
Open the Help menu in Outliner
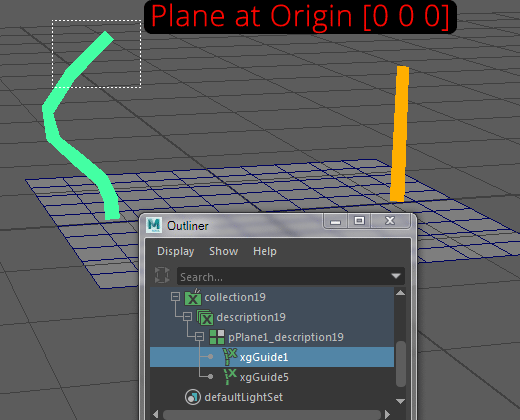pyautogui.click(x=265, y=251)
